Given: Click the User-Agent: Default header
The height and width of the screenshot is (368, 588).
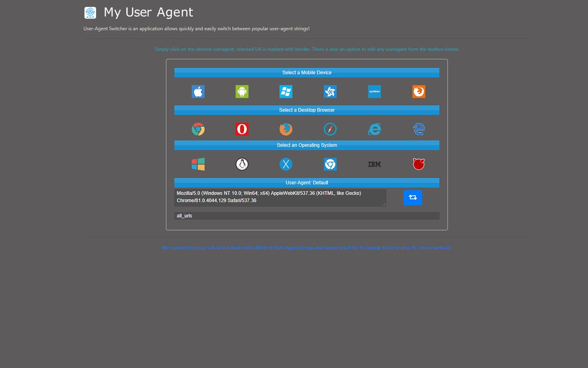Looking at the screenshot, I should pyautogui.click(x=307, y=183).
